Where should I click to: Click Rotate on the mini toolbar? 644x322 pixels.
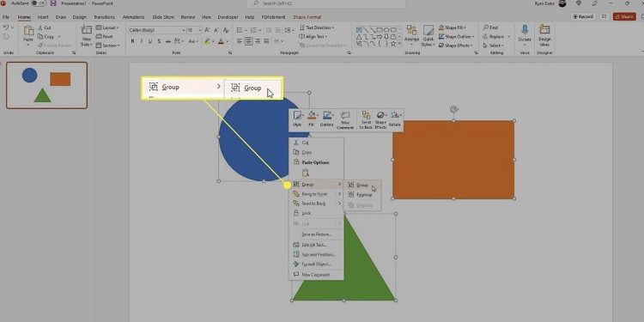395,119
